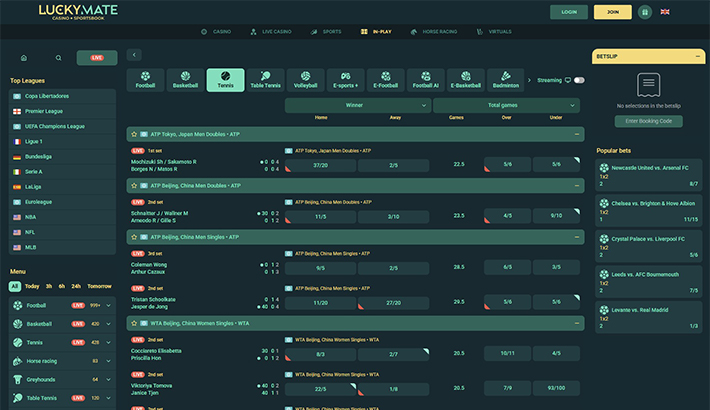Click the Badminton sport icon
Image resolution: width=710 pixels, height=410 pixels.
pyautogui.click(x=506, y=80)
